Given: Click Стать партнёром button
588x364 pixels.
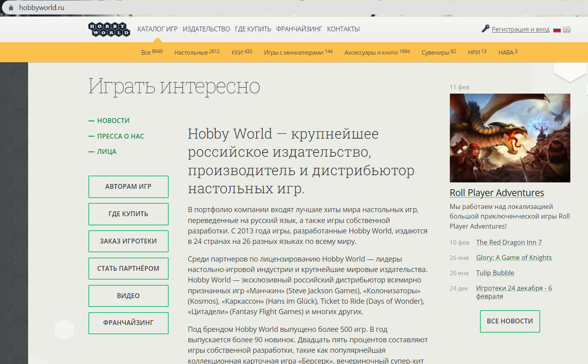Looking at the screenshot, I should (129, 268).
